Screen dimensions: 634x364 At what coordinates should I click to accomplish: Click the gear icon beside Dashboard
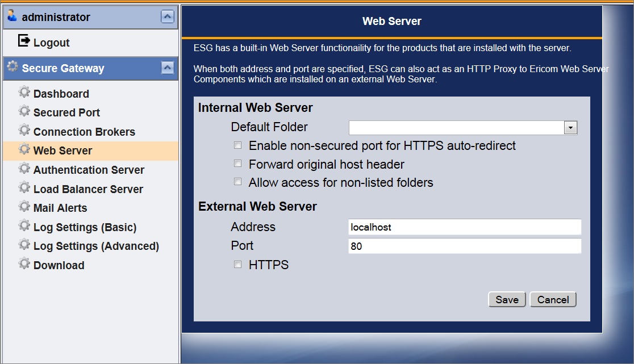tap(24, 92)
